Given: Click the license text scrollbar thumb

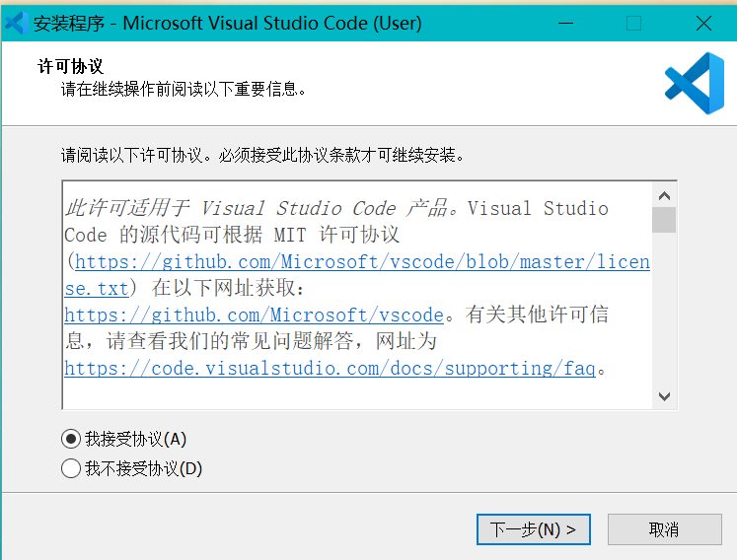Looking at the screenshot, I should (x=664, y=220).
